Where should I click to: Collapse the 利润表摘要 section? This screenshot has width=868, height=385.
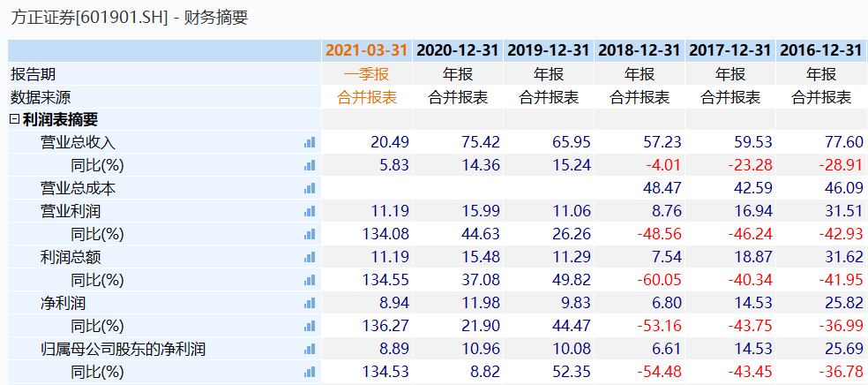[14, 119]
